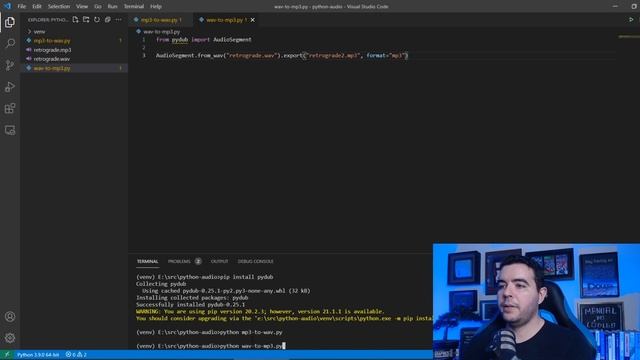640x360 pixels.
Task: Open Accounts menu in activity bar
Action: click(x=10, y=316)
